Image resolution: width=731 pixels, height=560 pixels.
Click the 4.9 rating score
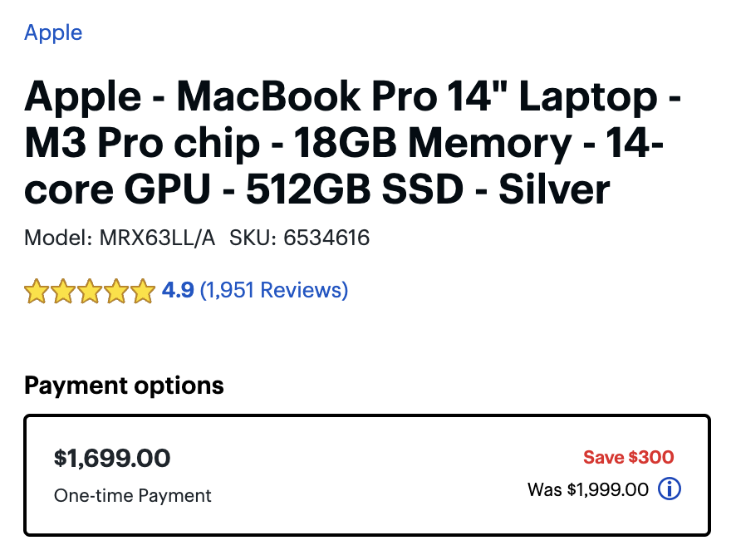[178, 290]
